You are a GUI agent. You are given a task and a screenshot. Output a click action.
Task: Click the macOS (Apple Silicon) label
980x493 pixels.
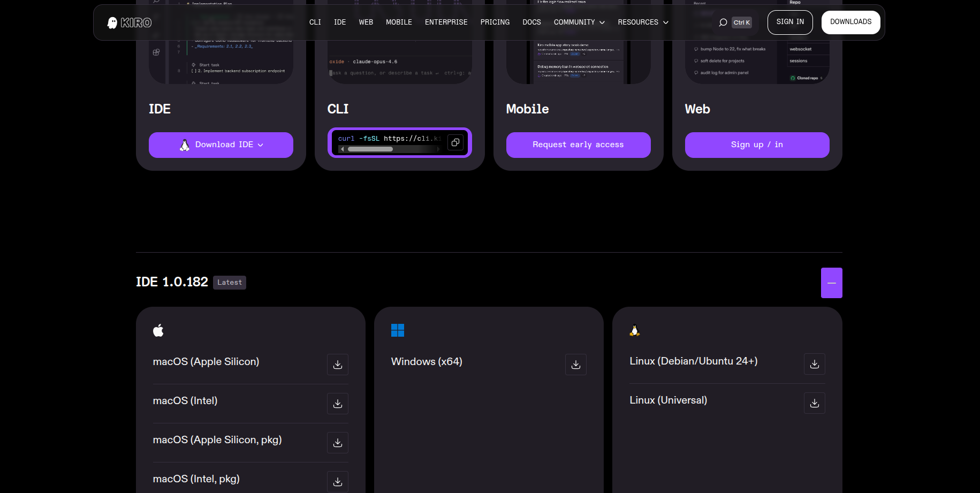click(206, 362)
